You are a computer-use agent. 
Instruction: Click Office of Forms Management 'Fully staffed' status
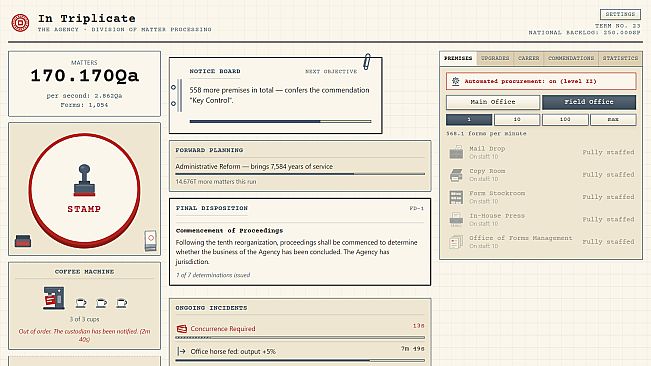tap(608, 242)
